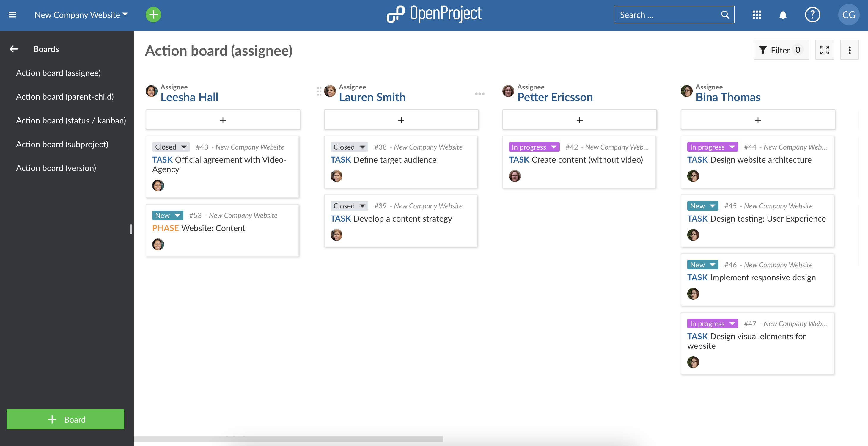
Task: Click the help question mark icon
Action: (x=812, y=14)
